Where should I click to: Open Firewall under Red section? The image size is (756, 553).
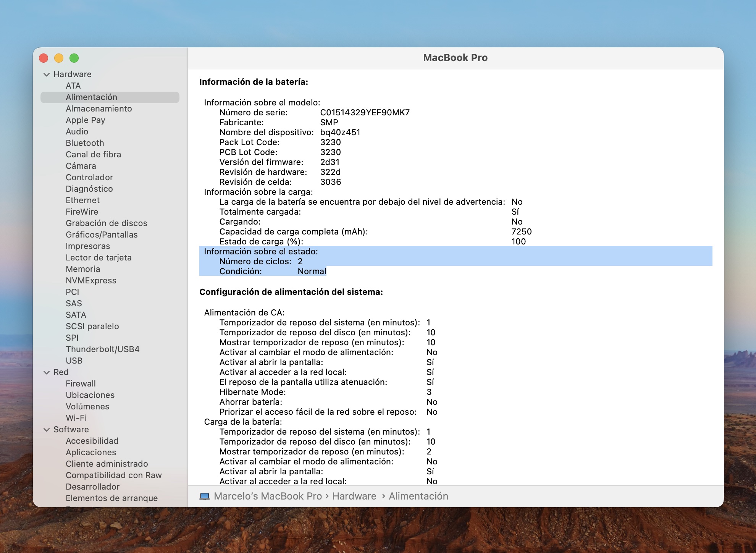(x=81, y=384)
